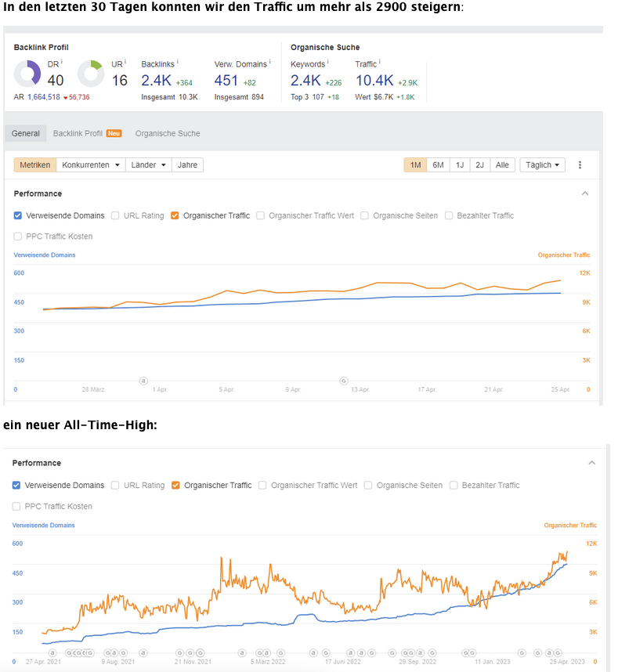This screenshot has height=672, width=618.
Task: Tick the PPC Traffic Kosten checkbox in the lower chart
Action: (17, 507)
